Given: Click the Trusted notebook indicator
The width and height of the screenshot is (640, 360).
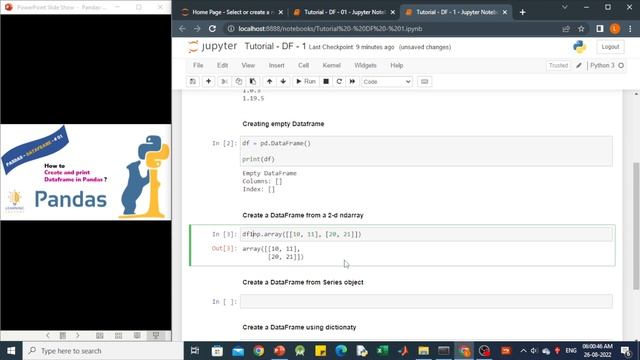Looking at the screenshot, I should pos(558,65).
